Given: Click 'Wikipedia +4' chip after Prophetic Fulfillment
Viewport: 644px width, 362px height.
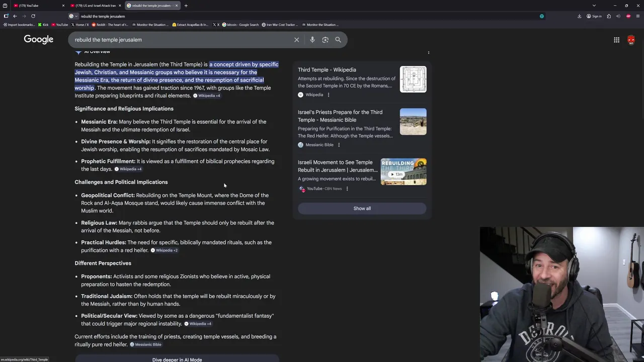Looking at the screenshot, I should click(128, 169).
